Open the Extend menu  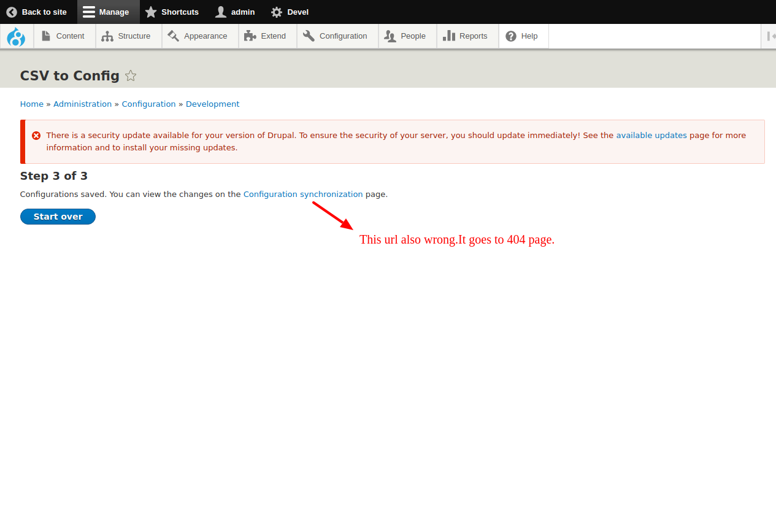point(268,36)
